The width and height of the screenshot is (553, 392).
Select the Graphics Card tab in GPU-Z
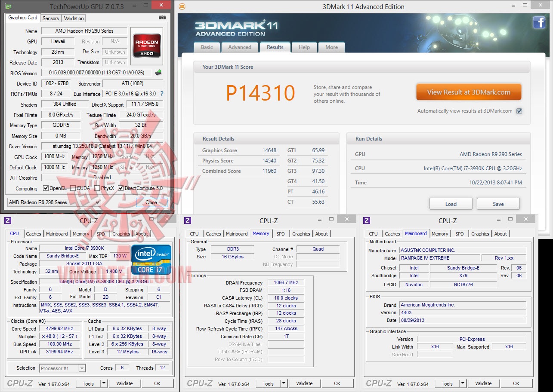coord(23,18)
